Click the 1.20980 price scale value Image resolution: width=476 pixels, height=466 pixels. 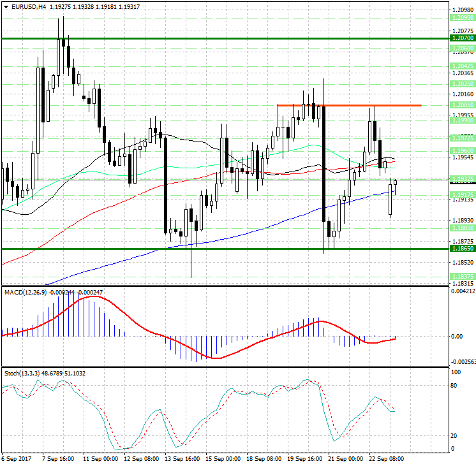[x=463, y=10]
